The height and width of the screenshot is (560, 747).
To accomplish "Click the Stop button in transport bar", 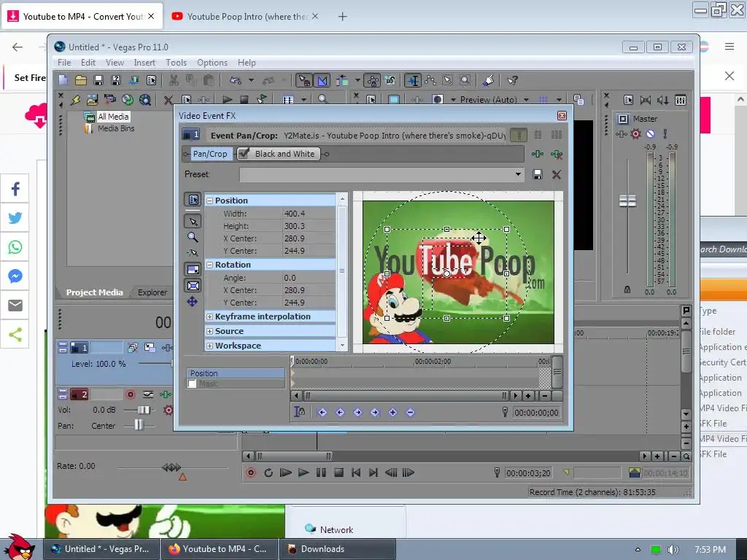I will (338, 472).
